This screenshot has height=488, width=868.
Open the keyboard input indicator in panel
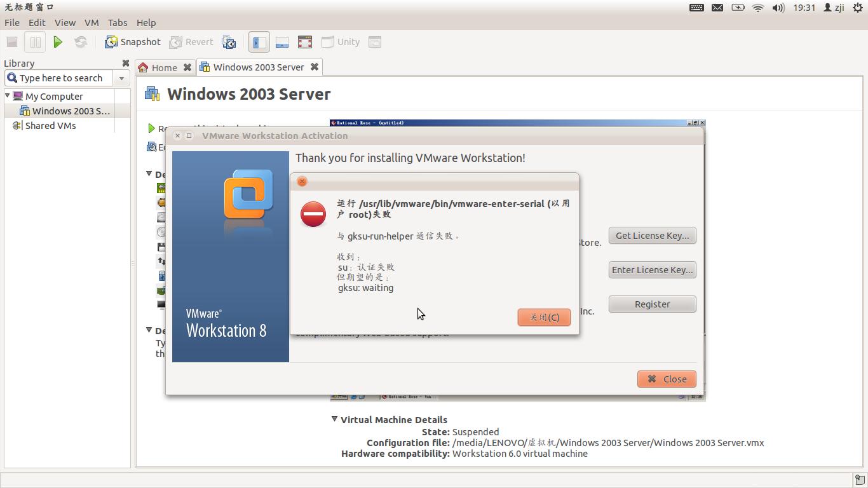[696, 8]
